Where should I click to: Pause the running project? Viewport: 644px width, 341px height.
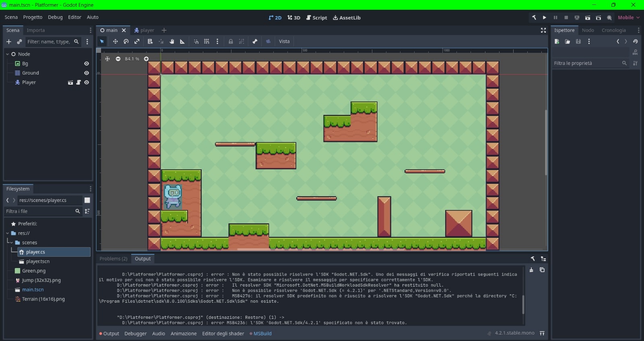point(555,18)
